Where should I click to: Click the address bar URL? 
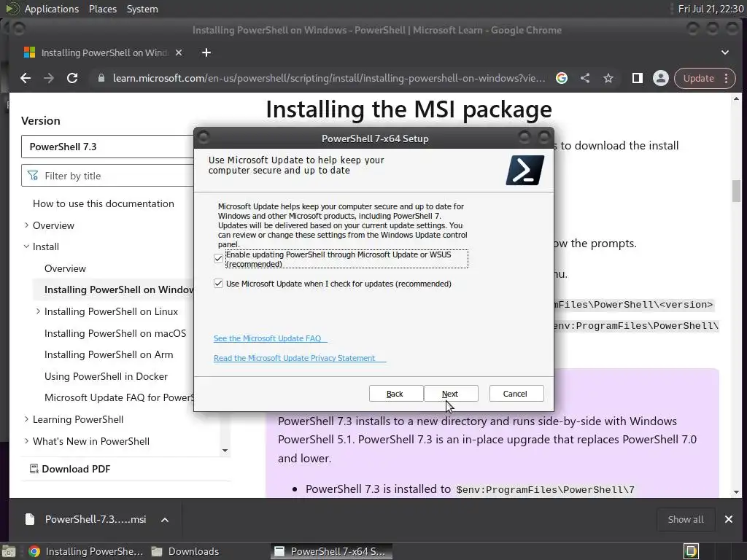pos(329,78)
